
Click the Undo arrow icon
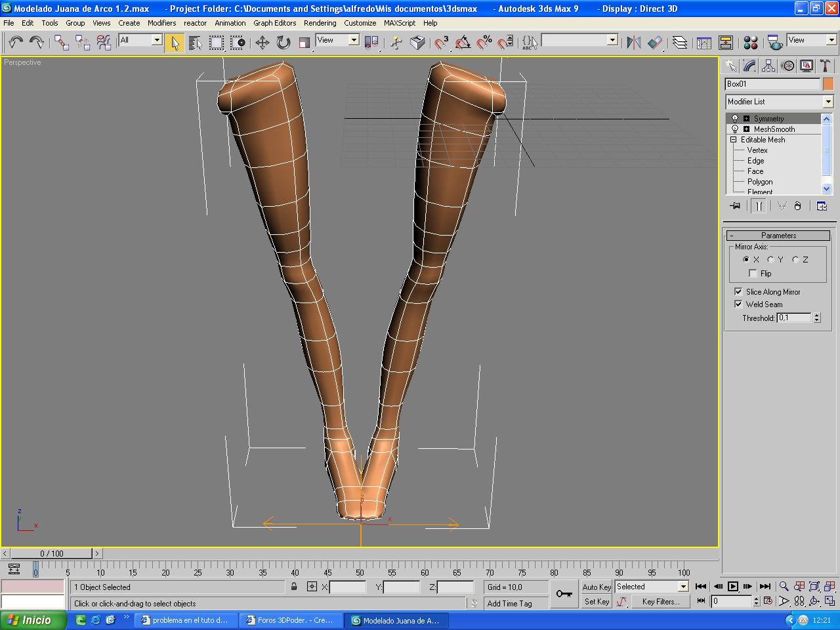[16, 43]
